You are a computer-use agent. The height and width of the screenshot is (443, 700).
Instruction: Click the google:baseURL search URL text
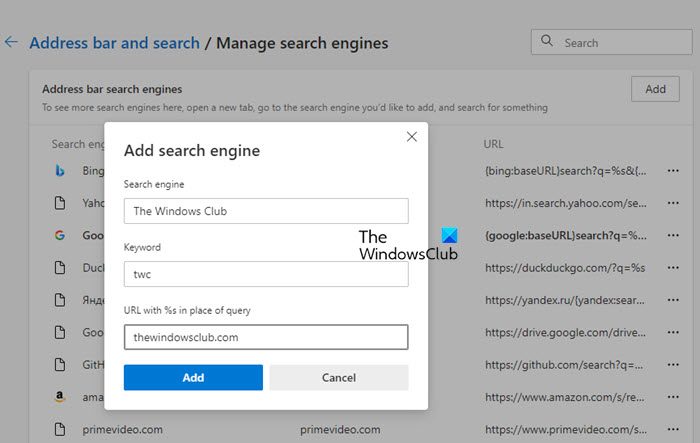(x=566, y=235)
